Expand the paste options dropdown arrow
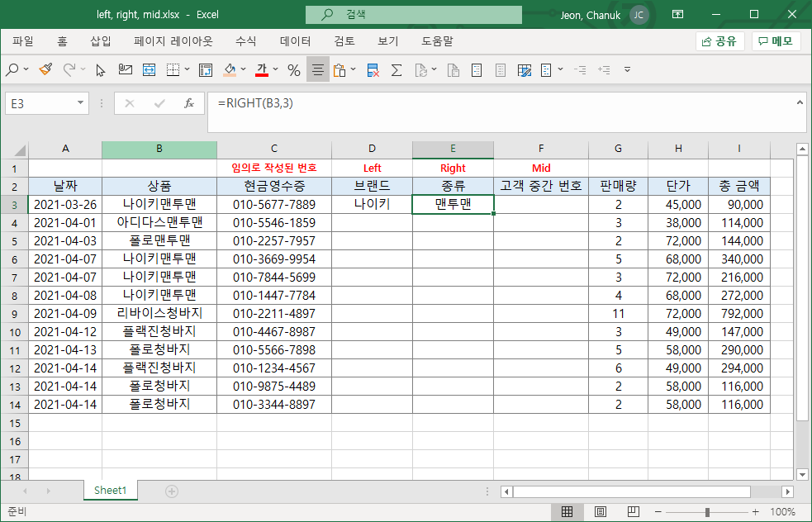 [354, 69]
